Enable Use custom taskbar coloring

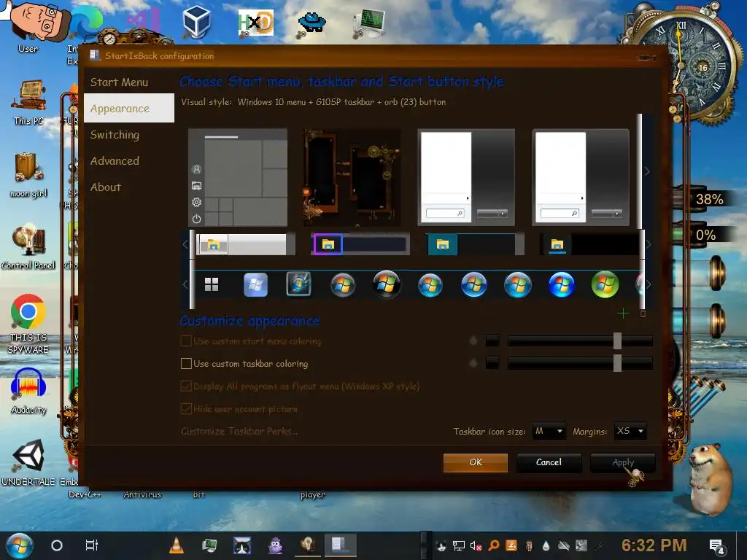[186, 364]
